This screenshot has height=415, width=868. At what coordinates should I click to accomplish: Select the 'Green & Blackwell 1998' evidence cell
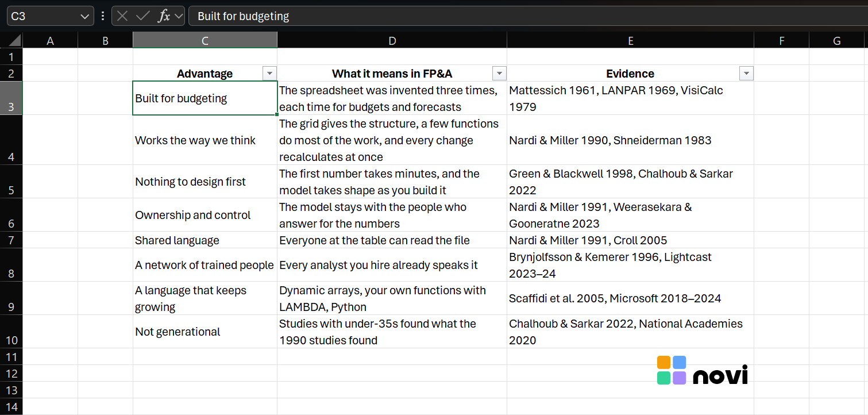pos(630,182)
